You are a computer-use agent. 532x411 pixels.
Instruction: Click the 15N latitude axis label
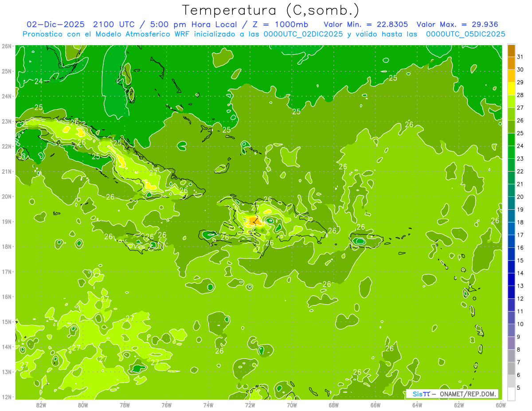click(6, 322)
